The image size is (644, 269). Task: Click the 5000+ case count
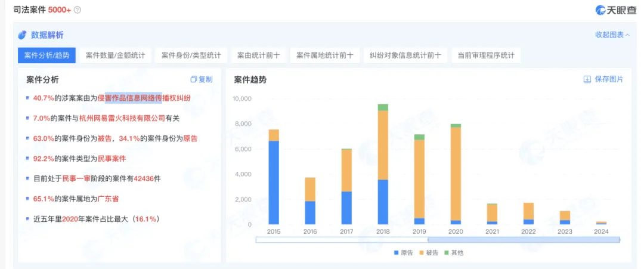pyautogui.click(x=60, y=10)
